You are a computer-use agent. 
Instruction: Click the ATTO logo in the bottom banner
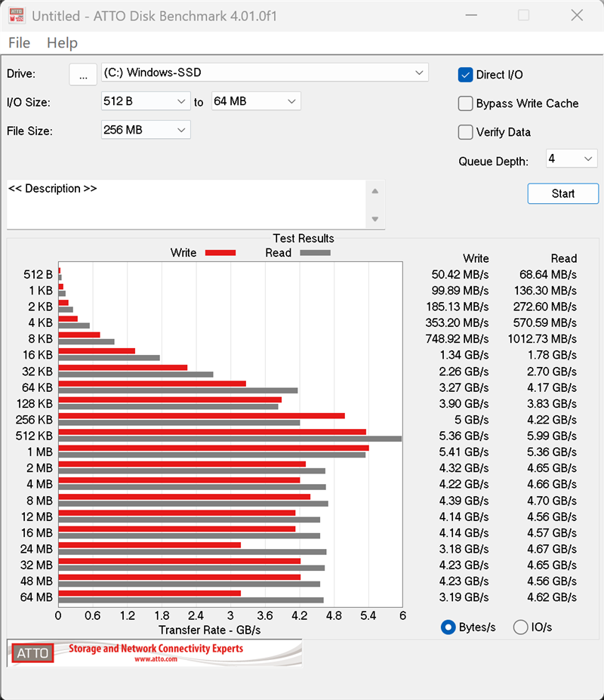pyautogui.click(x=32, y=653)
